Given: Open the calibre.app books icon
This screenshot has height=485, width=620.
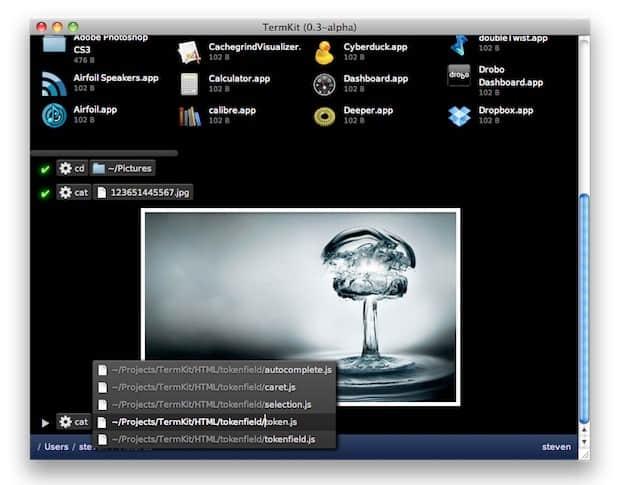Looking at the screenshot, I should [189, 116].
